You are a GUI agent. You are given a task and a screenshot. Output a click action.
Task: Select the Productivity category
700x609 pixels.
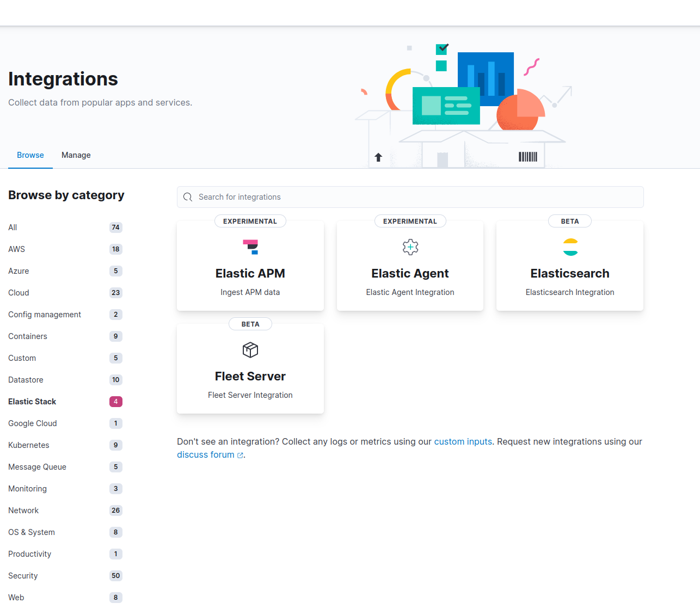[x=65, y=554]
